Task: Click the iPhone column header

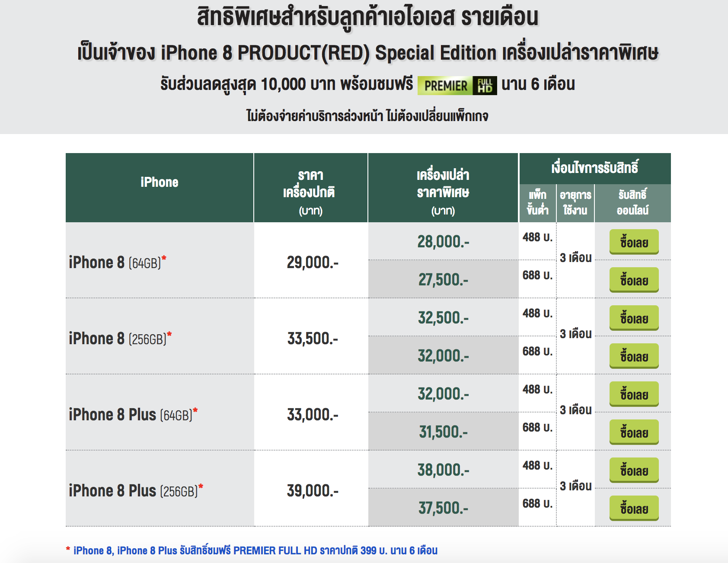Action: [160, 182]
